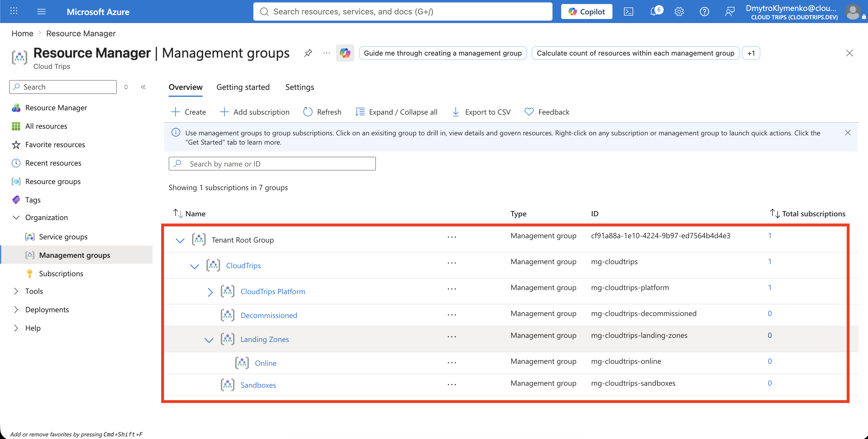Expand the CloudTrips Platform node
This screenshot has height=439, width=868.
(210, 292)
